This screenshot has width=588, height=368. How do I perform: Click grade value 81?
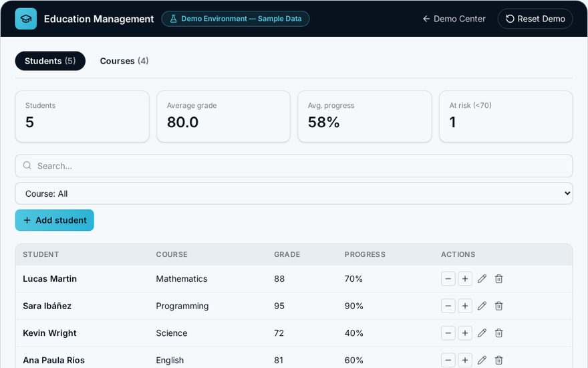[x=279, y=360]
